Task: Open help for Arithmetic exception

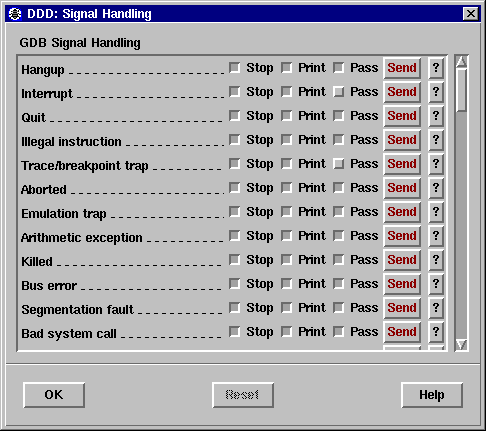Action: (x=436, y=236)
